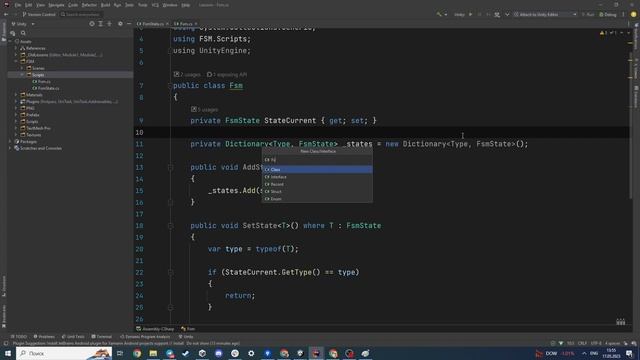Expand the Prefabs folder

[16, 115]
